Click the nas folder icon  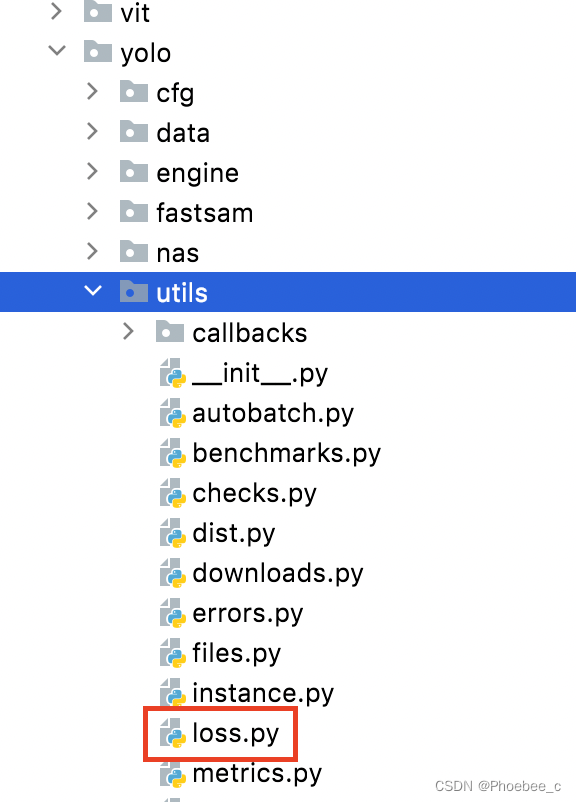pyautogui.click(x=134, y=251)
